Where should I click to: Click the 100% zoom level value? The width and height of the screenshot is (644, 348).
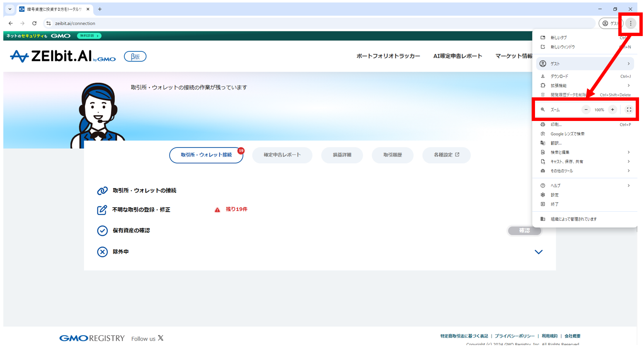click(599, 110)
